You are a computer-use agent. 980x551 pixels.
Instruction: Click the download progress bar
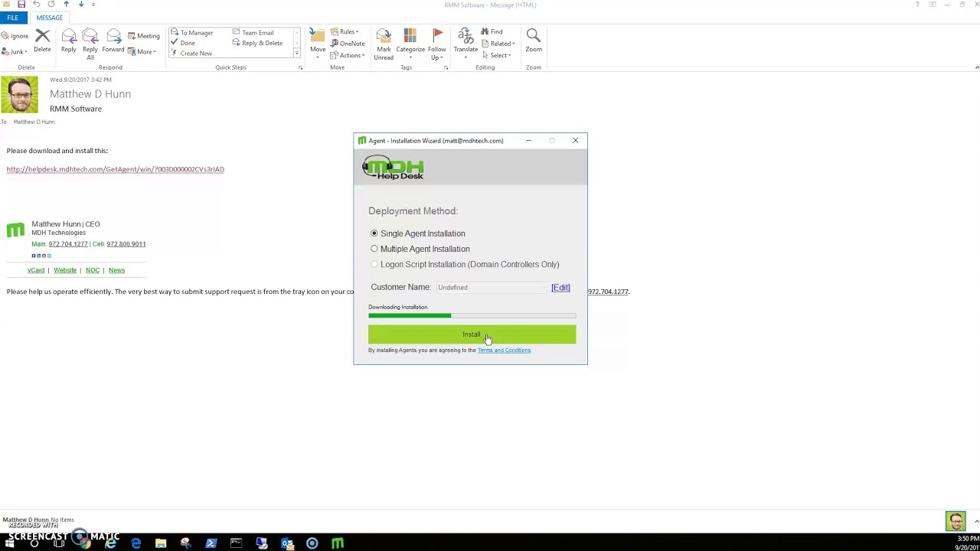[472, 315]
